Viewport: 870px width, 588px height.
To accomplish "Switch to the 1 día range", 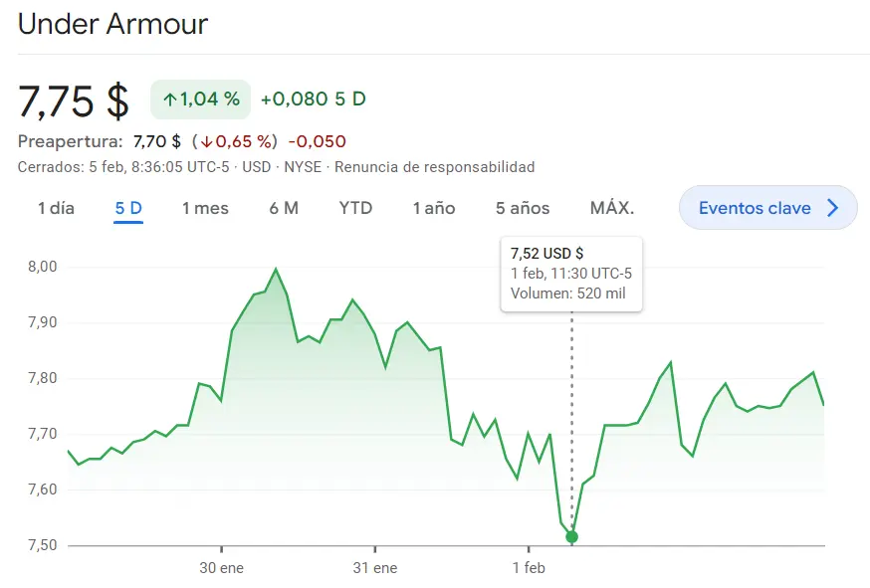I will [56, 208].
